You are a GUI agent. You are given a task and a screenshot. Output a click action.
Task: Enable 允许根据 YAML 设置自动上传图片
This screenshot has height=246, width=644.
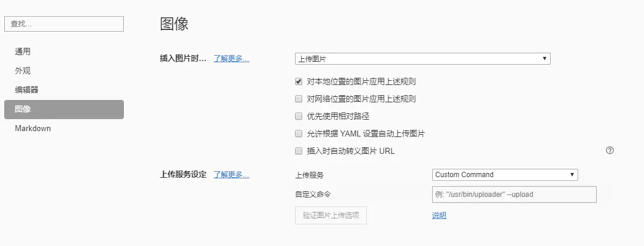click(299, 133)
